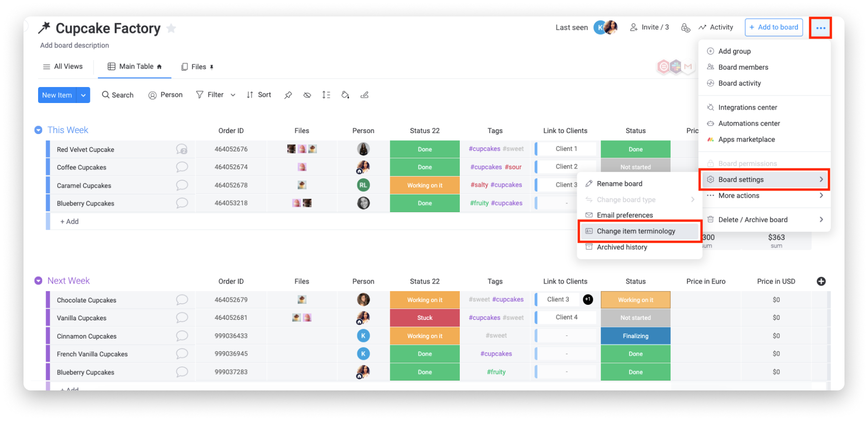
Task: Change the Stuck status for Vanilla Cupcakes
Action: click(x=425, y=318)
